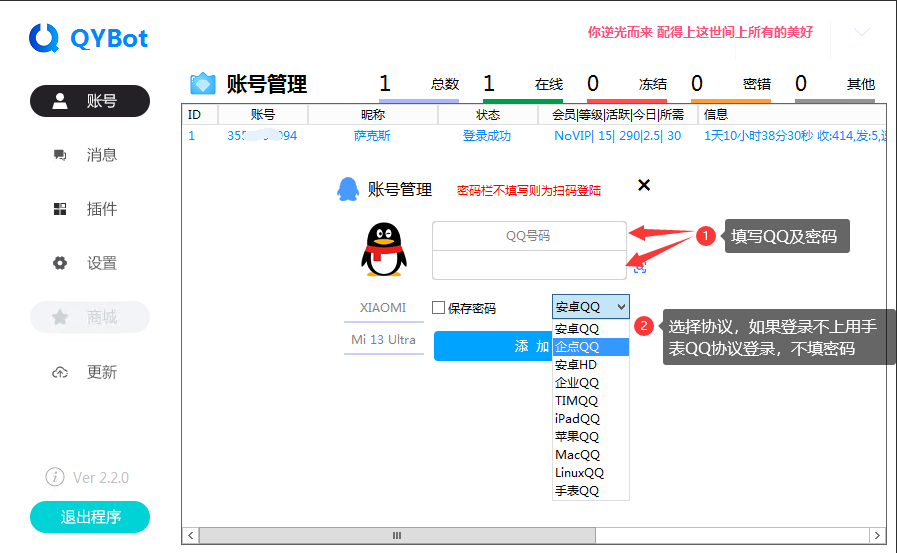Click the 账号 column header

[263, 114]
